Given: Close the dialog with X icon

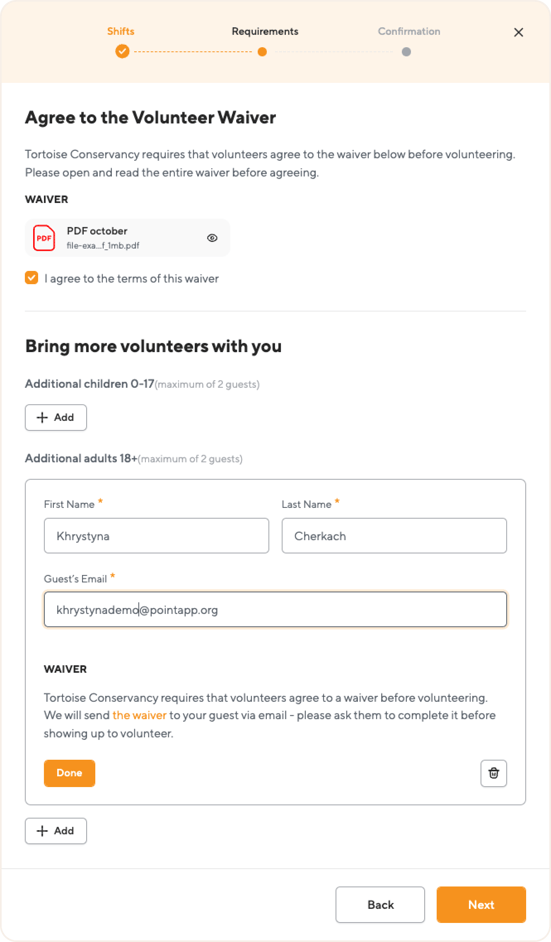Looking at the screenshot, I should (519, 32).
